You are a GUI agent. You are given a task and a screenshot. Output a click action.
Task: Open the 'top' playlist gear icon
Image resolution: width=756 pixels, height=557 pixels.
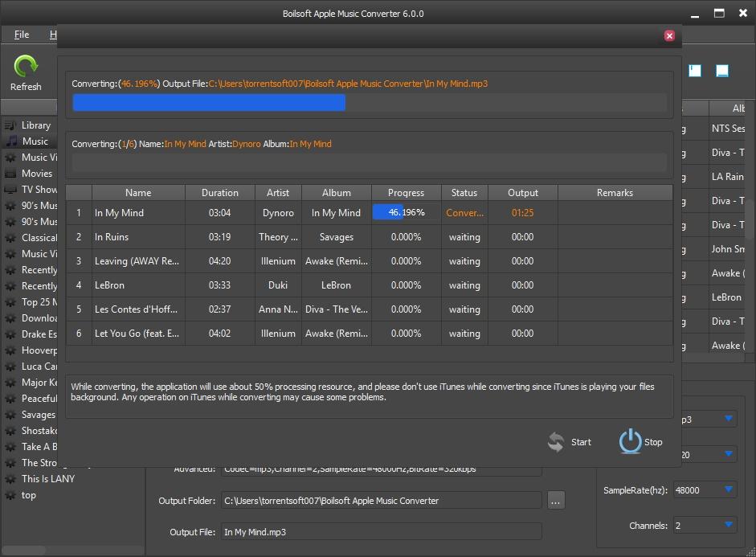click(10, 495)
